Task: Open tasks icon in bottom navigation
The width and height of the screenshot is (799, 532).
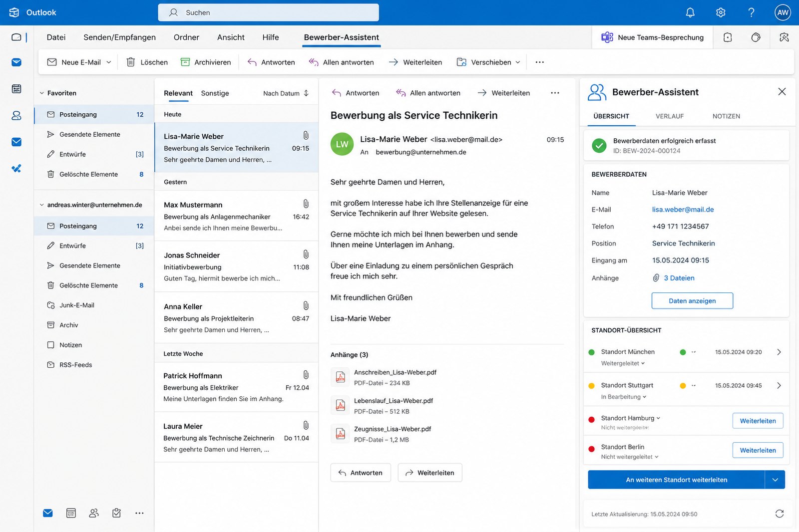Action: click(116, 513)
